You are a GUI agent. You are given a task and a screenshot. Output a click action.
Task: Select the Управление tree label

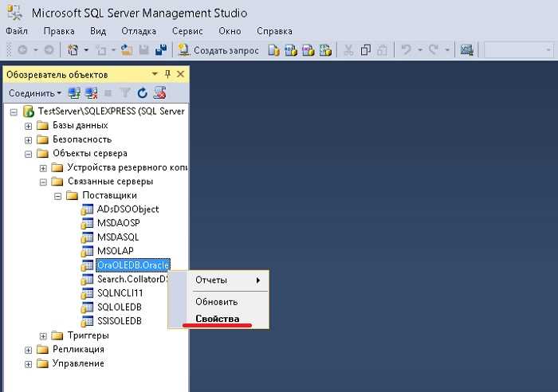(78, 363)
